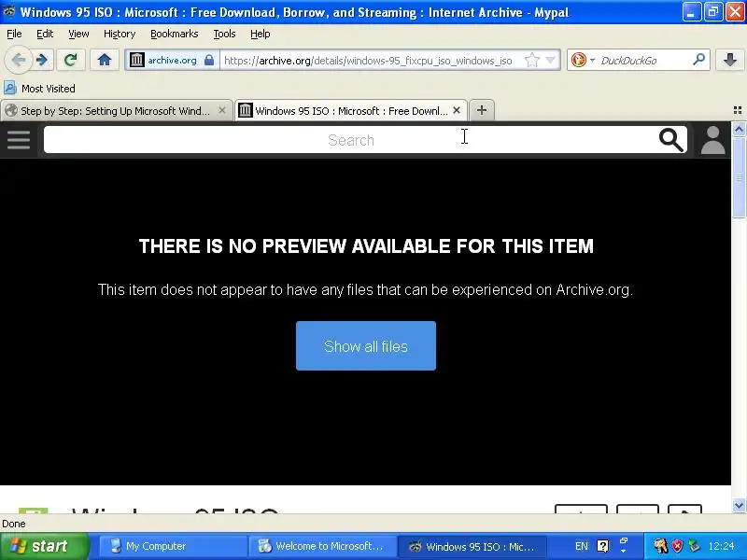Open the Tools menu
747x560 pixels.
click(x=224, y=34)
